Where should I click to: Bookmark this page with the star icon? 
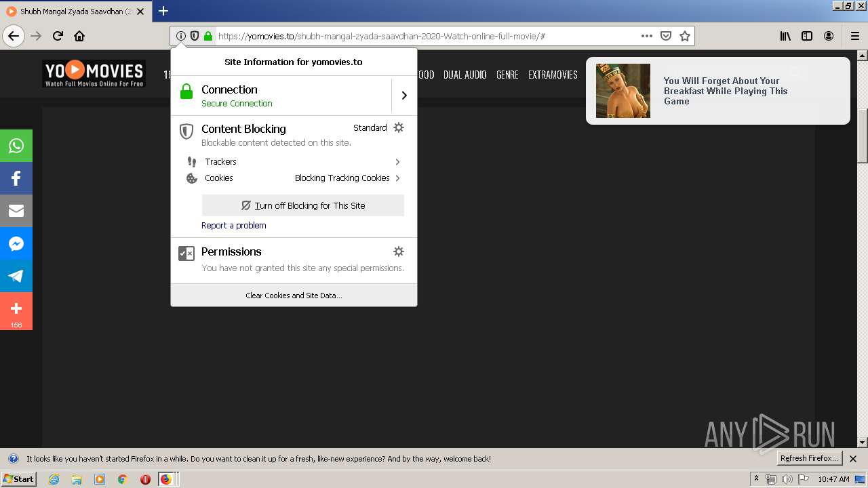point(685,36)
